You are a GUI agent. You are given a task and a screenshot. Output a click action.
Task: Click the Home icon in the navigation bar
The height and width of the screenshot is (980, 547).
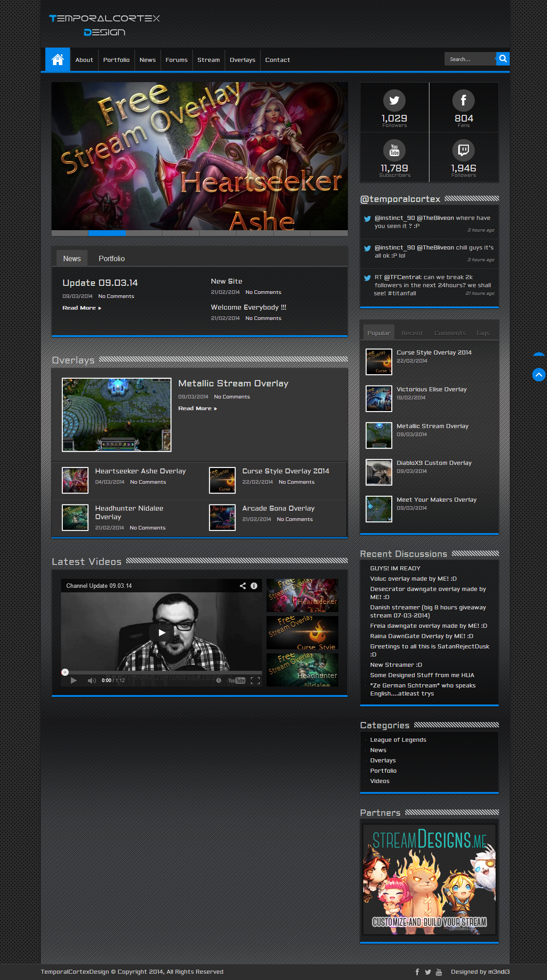57,59
